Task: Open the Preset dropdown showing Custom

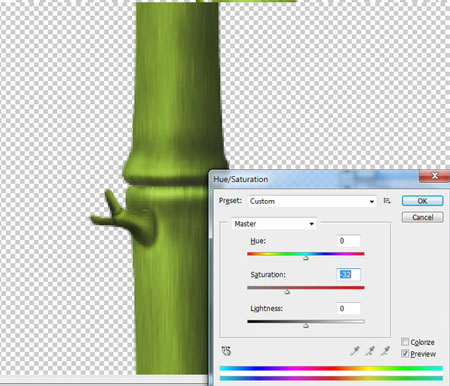Action: click(312, 201)
